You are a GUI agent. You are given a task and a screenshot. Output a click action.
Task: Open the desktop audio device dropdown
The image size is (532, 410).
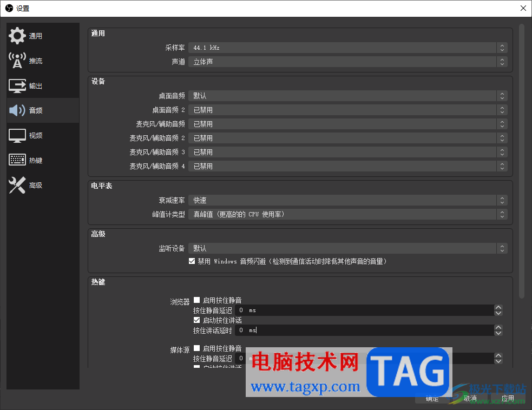point(348,96)
